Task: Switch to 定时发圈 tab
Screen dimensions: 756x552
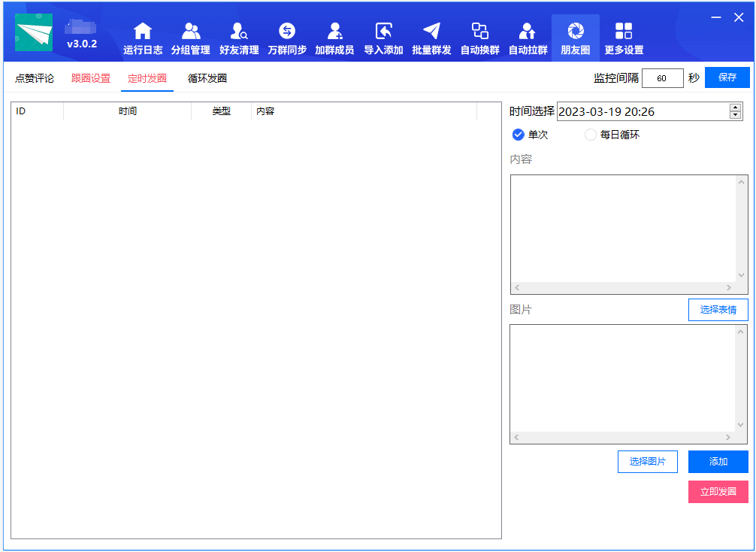Action: (x=147, y=78)
